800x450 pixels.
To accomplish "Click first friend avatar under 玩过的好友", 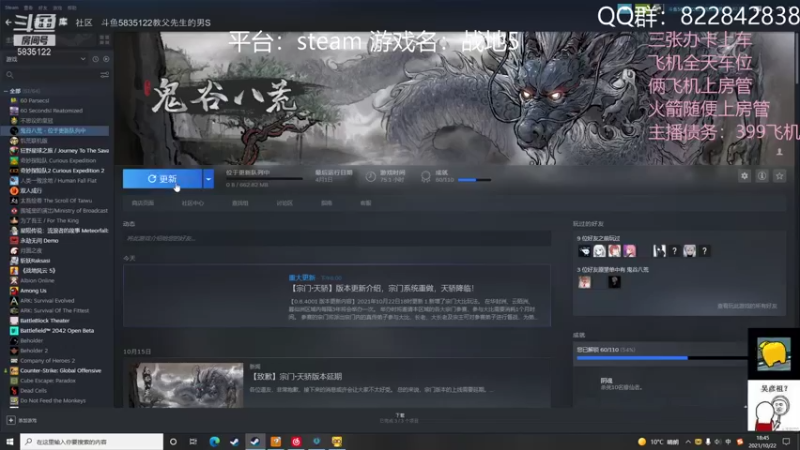I will coord(584,251).
